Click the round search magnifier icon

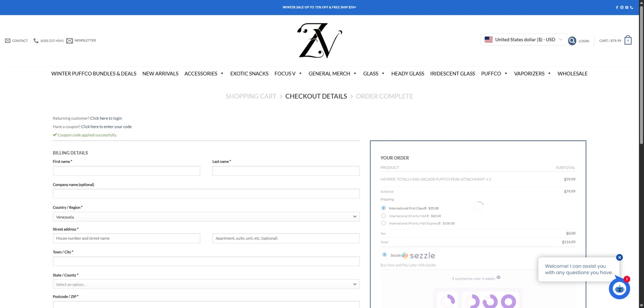click(x=572, y=41)
